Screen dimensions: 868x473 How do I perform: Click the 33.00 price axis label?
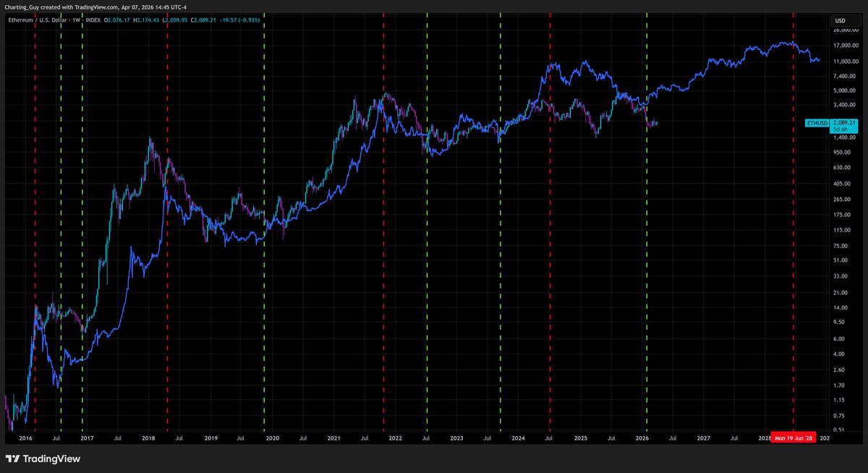[x=841, y=276]
